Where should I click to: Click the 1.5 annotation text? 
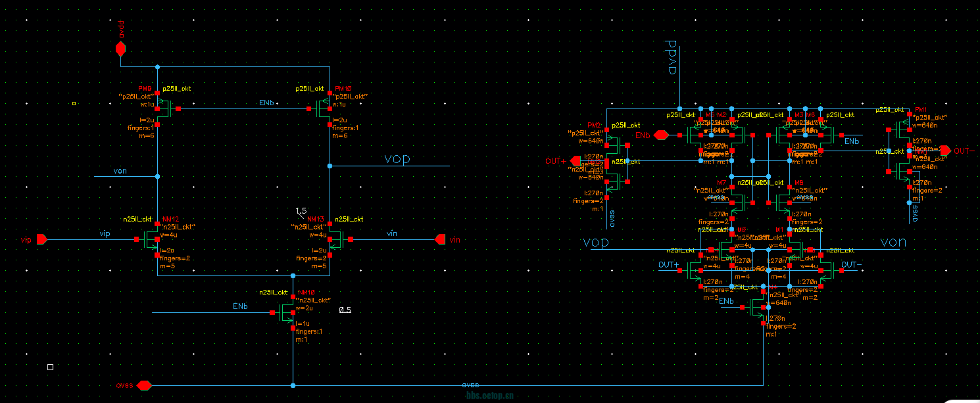[301, 211]
